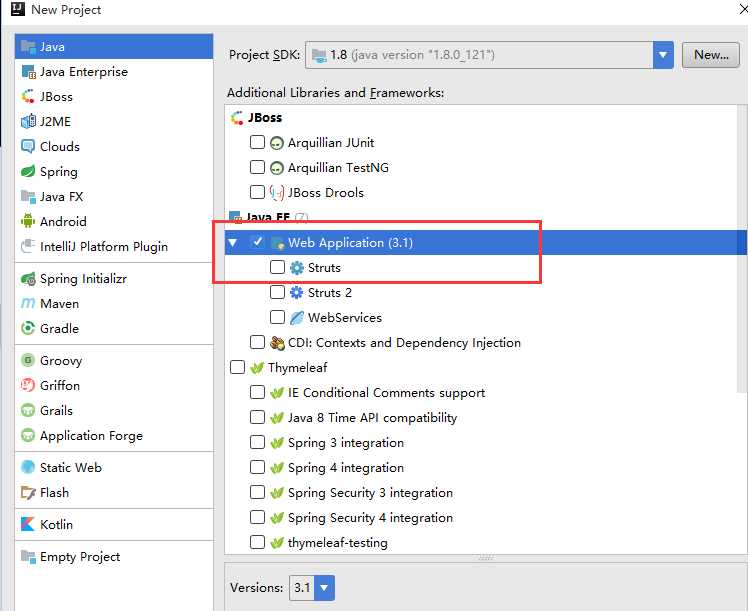748x611 pixels.
Task: Select the Java project type icon
Action: tap(28, 46)
